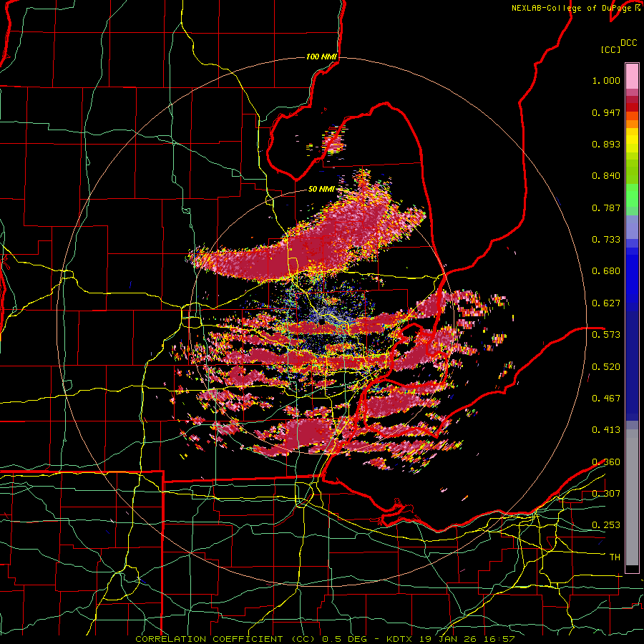Click the 0.413 legend value
Image resolution: width=644 pixels, height=644 pixels.
(x=606, y=430)
